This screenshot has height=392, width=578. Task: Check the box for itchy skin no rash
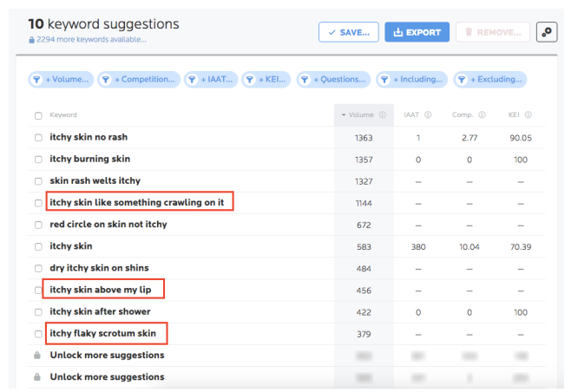(38, 138)
